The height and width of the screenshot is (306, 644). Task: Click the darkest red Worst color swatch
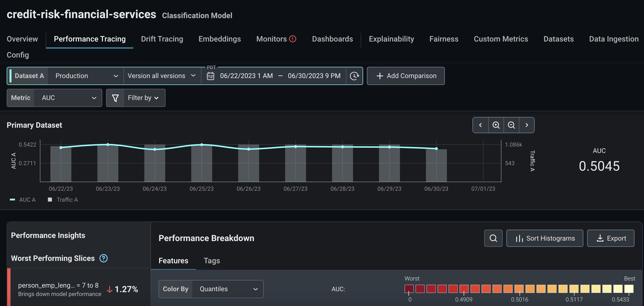coord(409,289)
